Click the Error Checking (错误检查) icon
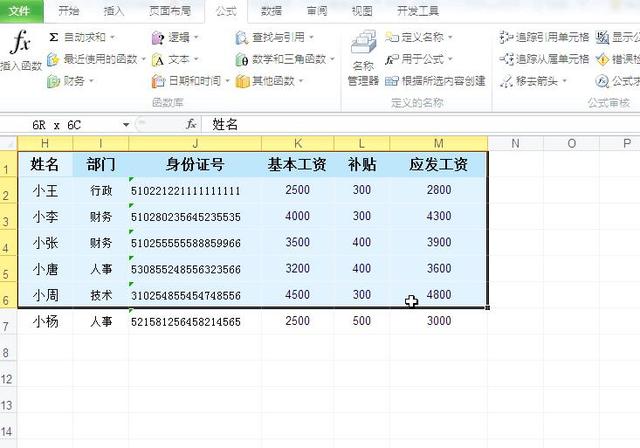640x448 pixels. pyautogui.click(x=602, y=60)
